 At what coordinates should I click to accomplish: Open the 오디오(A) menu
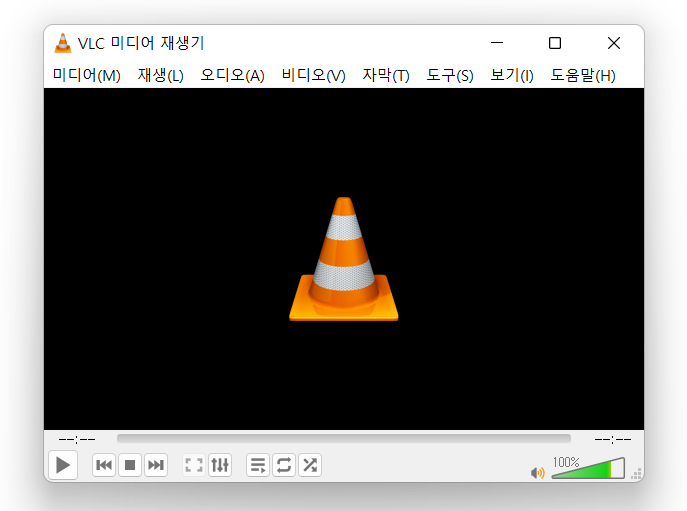[x=233, y=75]
